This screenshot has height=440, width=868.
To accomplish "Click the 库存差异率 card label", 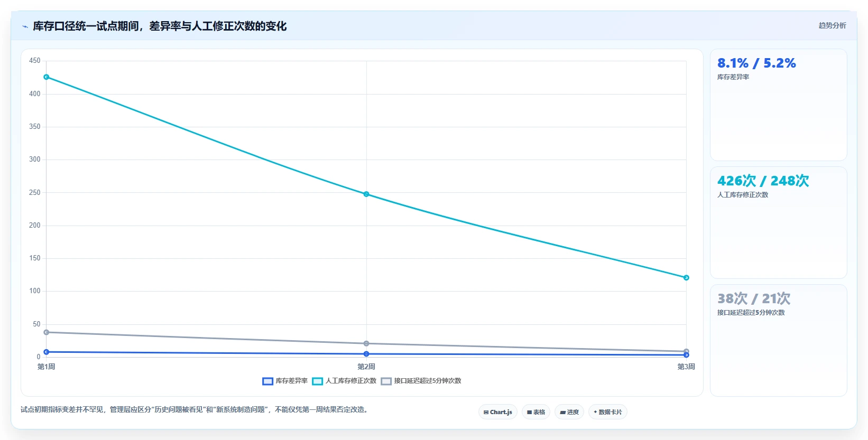I will click(733, 77).
